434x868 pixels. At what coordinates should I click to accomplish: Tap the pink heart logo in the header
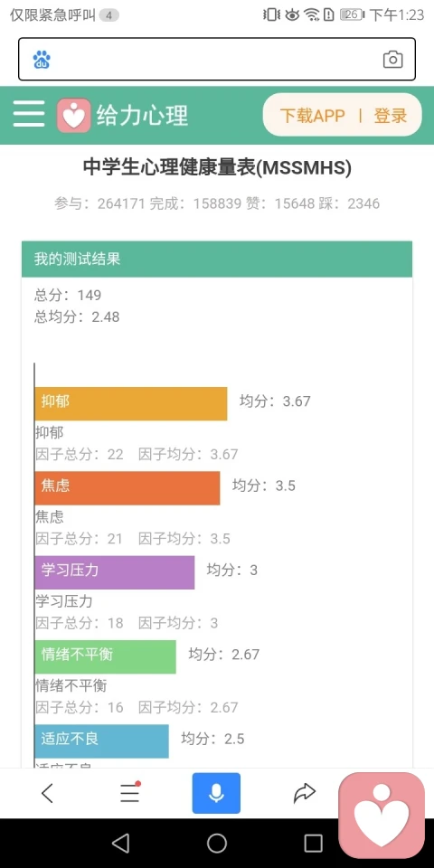pyautogui.click(x=73, y=115)
